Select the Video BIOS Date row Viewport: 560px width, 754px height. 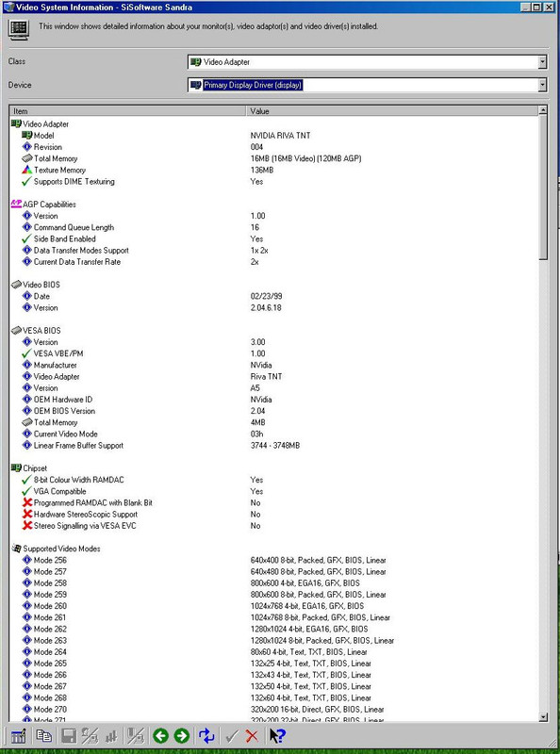point(273,296)
